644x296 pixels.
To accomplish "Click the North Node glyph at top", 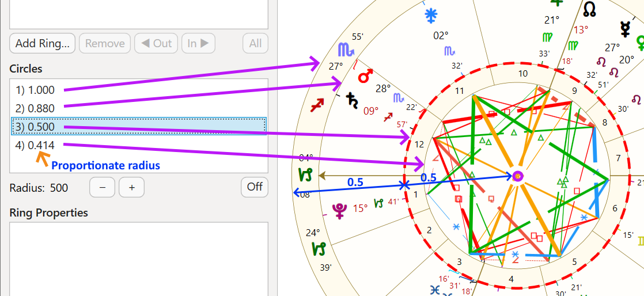I will tap(589, 10).
